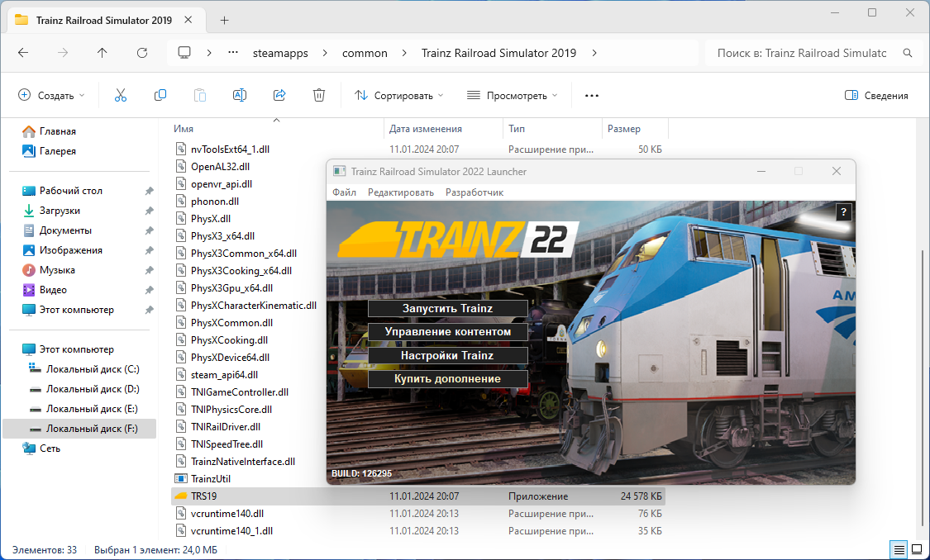Toggle the Сведения details pane

[876, 96]
